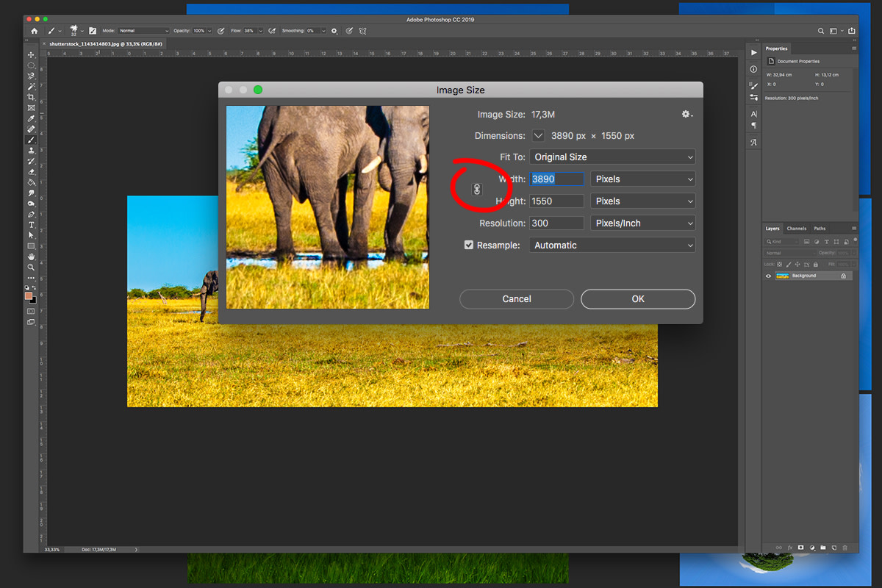The image size is (882, 588).
Task: Enable airbrush-style build-up button
Action: pos(272,31)
